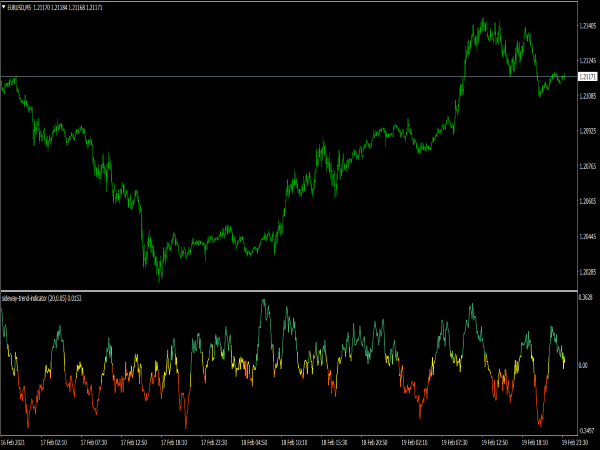Click the 17 Feb 18:10 time label
Image resolution: width=600 pixels, height=450 pixels.
click(x=174, y=442)
